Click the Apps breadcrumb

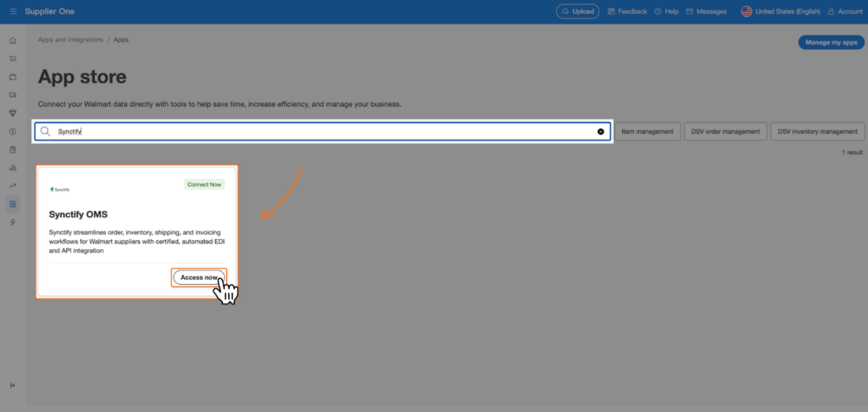pos(120,40)
